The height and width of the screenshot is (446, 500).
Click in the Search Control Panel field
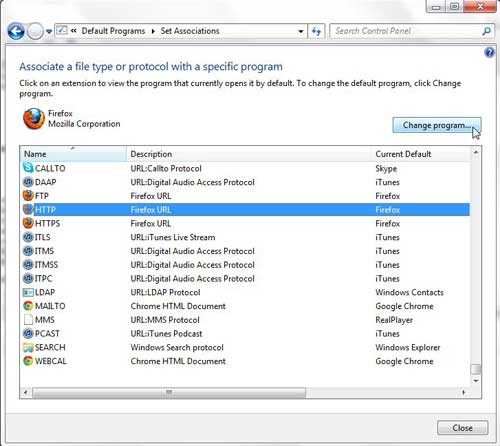tap(407, 31)
